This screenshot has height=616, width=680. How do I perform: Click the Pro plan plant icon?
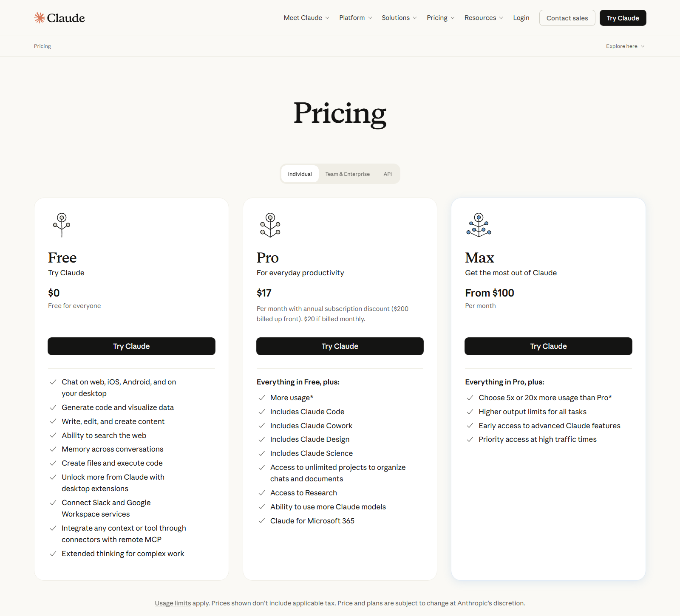[270, 225]
